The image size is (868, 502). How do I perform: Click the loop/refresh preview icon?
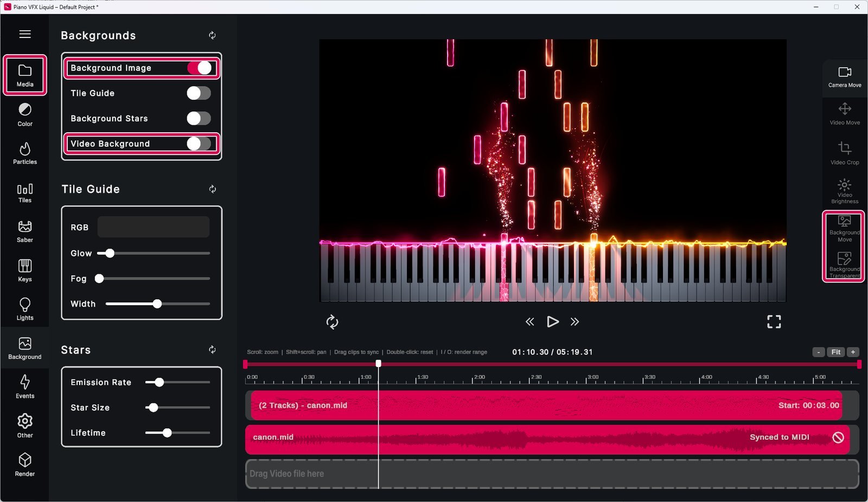pos(332,322)
